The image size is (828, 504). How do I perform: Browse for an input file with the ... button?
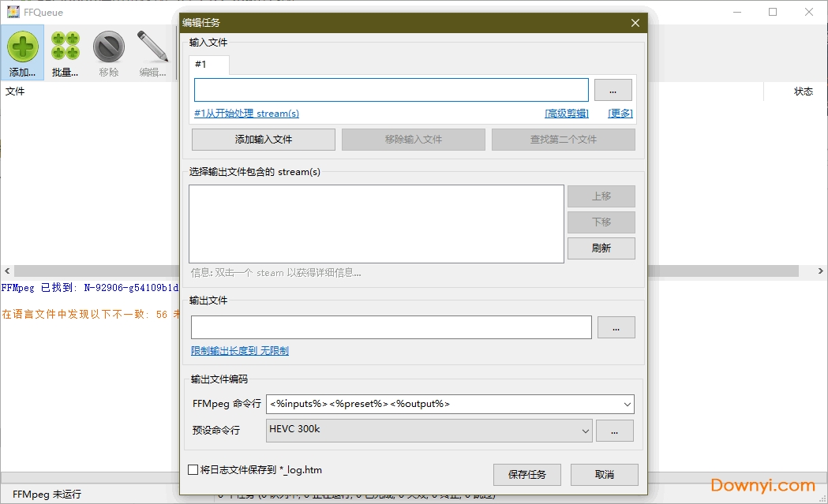[x=613, y=90]
